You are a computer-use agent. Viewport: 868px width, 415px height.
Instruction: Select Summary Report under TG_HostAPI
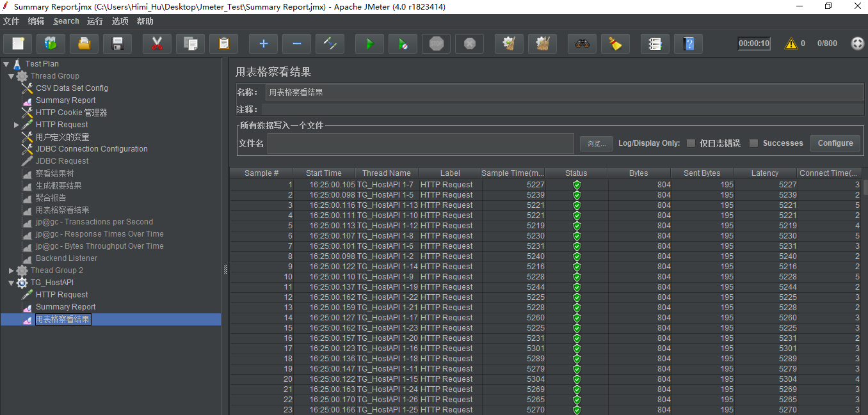click(65, 307)
